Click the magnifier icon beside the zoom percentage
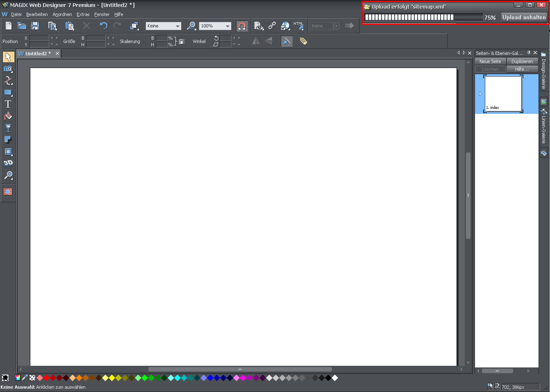The image size is (550, 392). (x=191, y=26)
